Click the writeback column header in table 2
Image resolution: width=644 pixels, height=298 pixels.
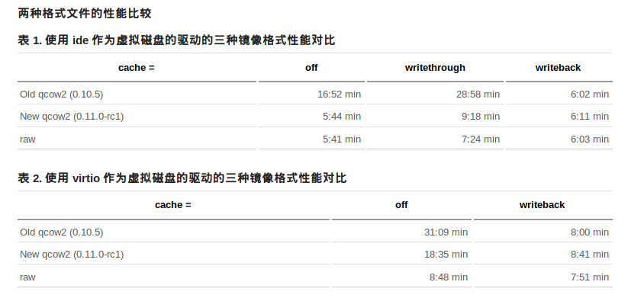[x=542, y=205]
